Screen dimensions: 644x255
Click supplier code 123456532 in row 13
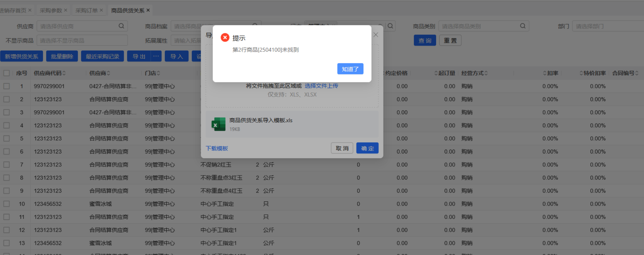pyautogui.click(x=48, y=243)
